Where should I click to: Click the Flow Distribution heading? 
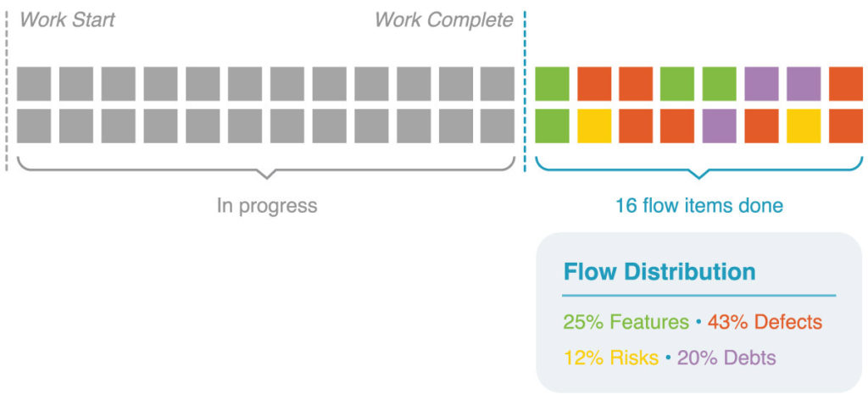(x=659, y=272)
